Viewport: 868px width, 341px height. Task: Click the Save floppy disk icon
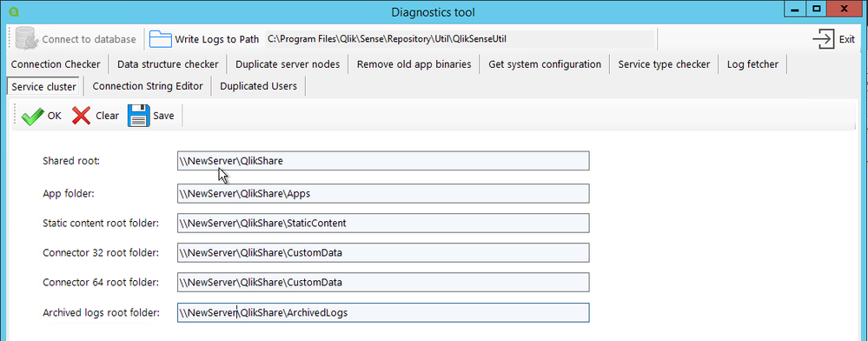point(138,116)
